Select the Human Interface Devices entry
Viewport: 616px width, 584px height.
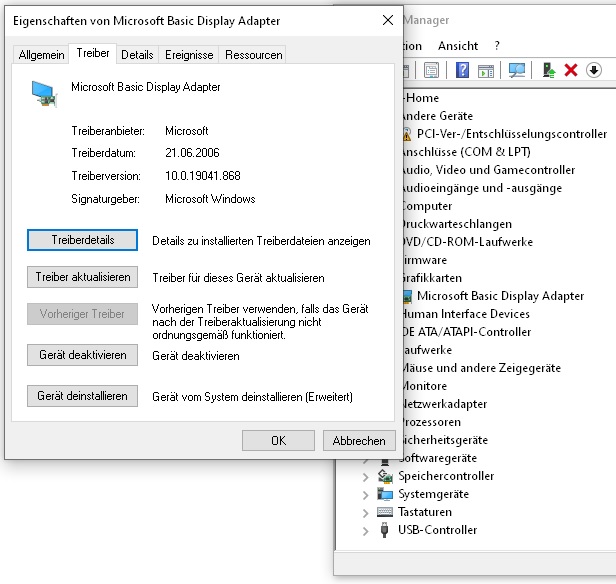pyautogui.click(x=466, y=314)
